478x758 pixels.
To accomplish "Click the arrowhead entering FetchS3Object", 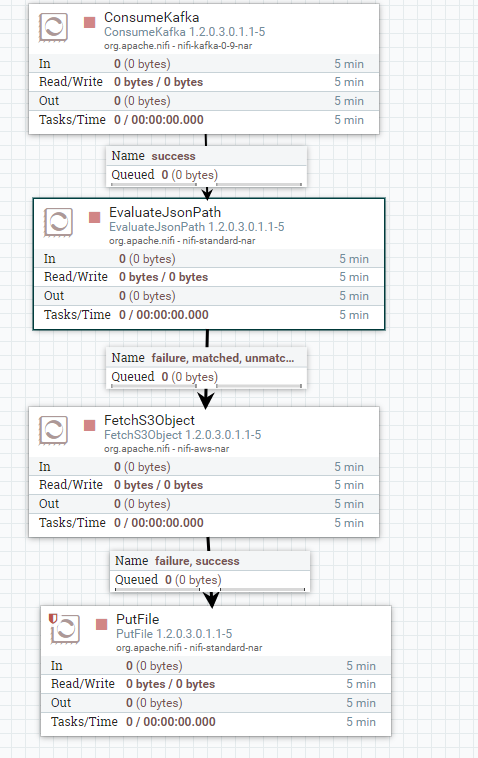I will tap(206, 400).
